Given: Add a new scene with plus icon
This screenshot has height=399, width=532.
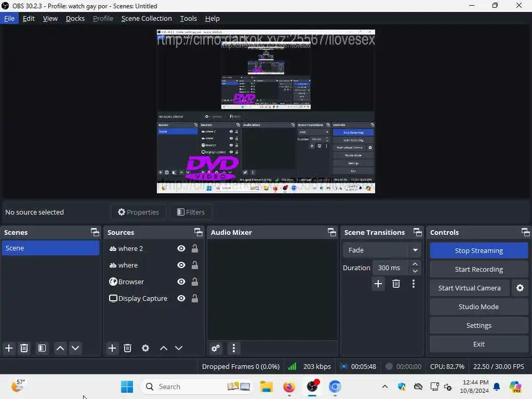Looking at the screenshot, I should pyautogui.click(x=9, y=348).
